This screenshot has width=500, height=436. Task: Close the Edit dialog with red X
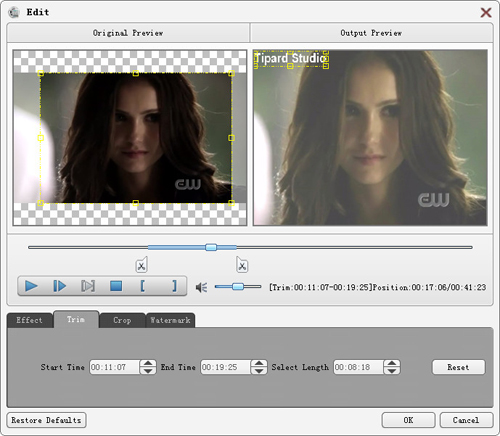(x=486, y=13)
